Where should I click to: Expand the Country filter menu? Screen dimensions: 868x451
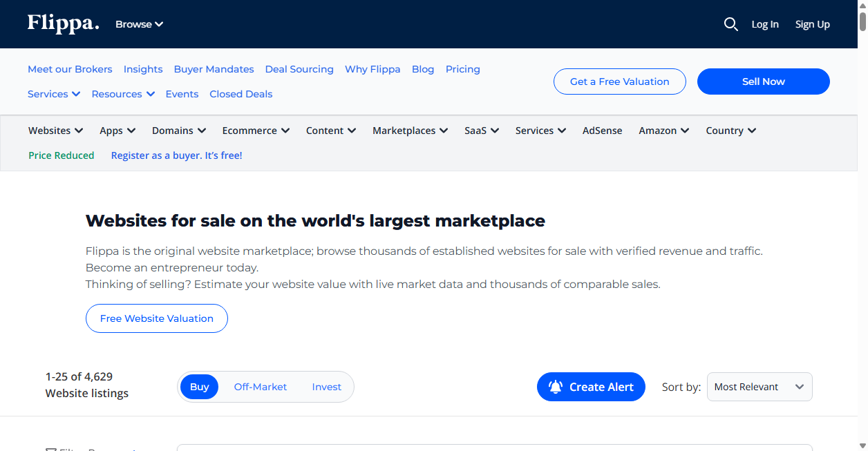click(731, 131)
